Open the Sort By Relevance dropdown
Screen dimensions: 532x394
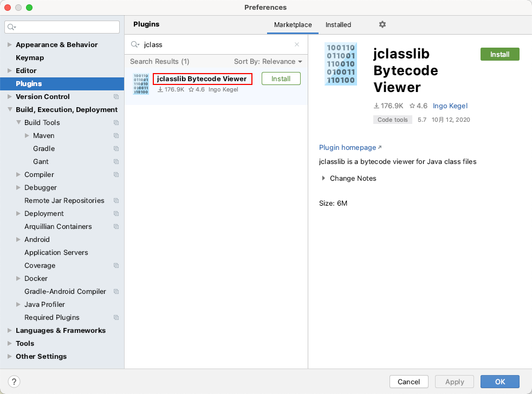pyautogui.click(x=268, y=61)
